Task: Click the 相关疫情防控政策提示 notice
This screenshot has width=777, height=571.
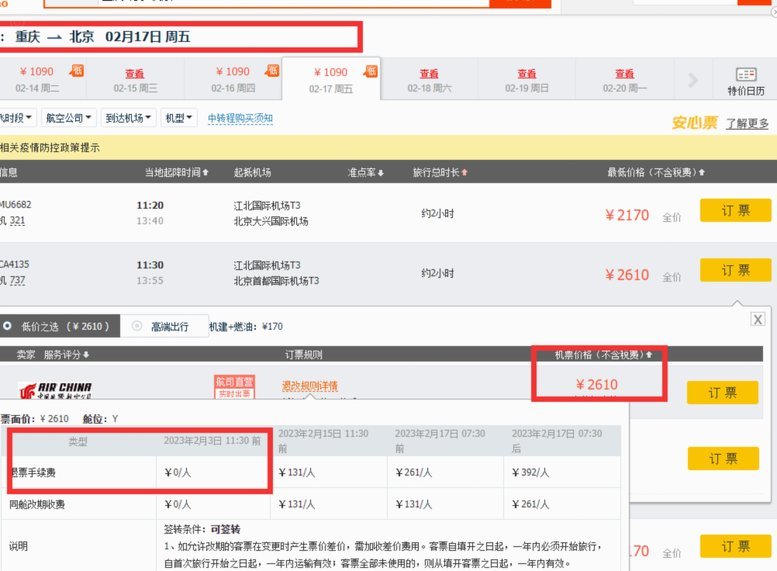Action: [50, 147]
